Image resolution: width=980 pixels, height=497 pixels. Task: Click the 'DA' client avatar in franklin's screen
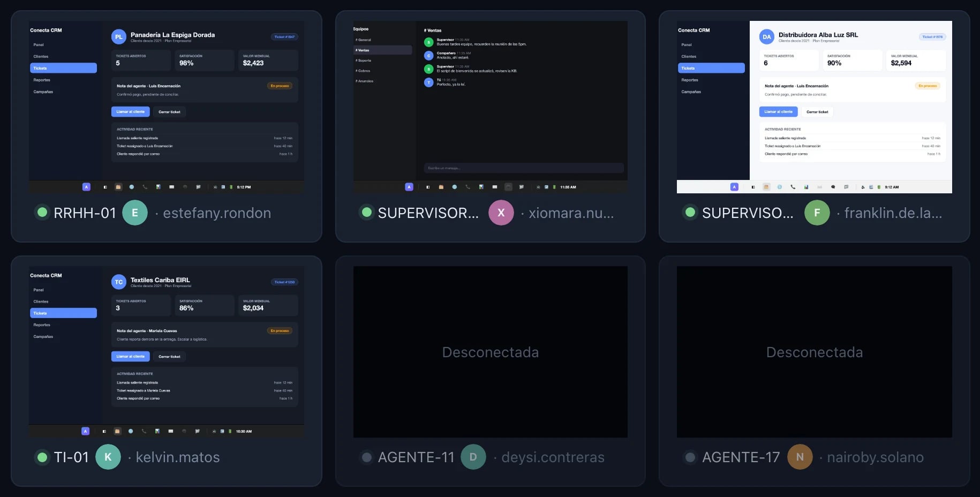(x=767, y=37)
